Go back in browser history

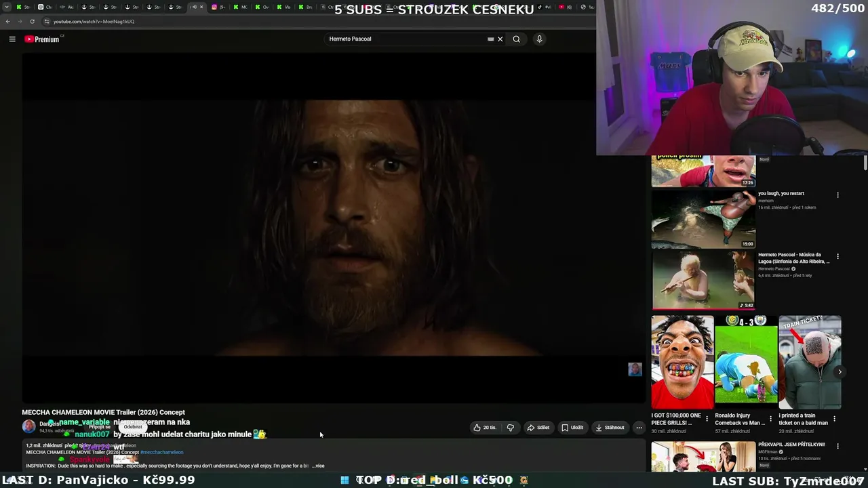click(7, 22)
